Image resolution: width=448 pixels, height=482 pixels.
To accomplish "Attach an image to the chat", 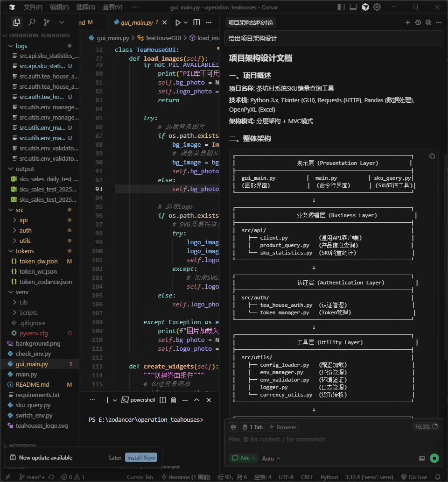I will (x=422, y=458).
